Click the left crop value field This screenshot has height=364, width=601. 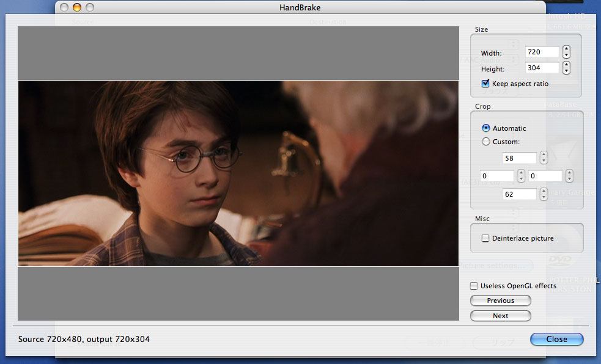click(x=497, y=176)
